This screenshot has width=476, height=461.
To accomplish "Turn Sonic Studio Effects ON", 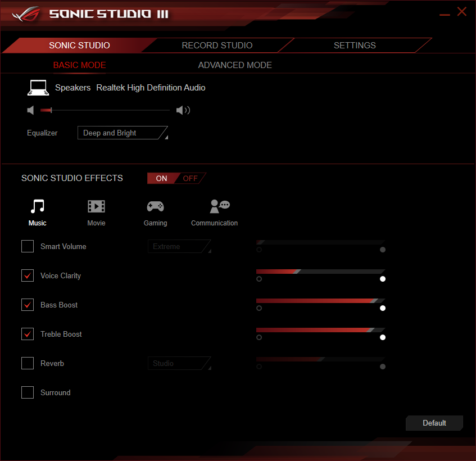I will point(161,178).
